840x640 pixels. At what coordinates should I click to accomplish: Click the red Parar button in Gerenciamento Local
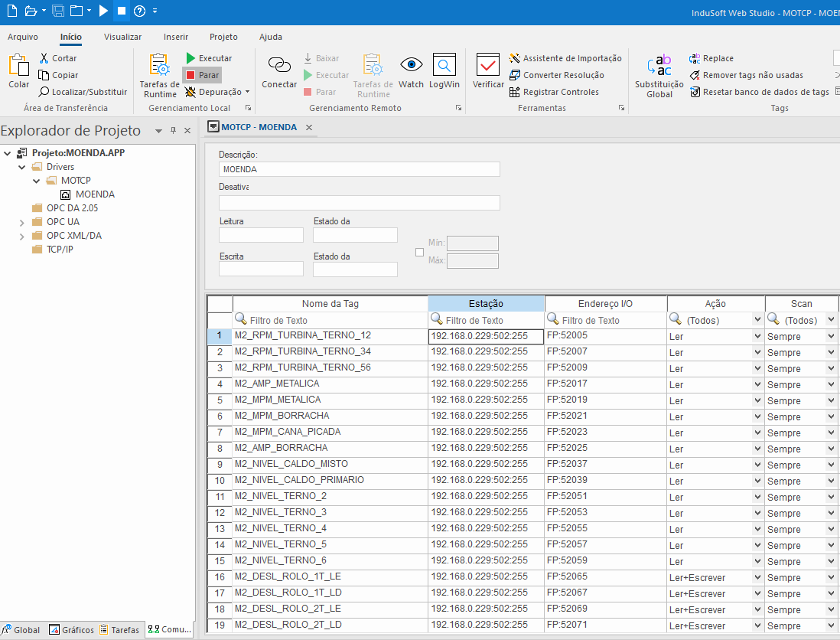click(x=203, y=75)
